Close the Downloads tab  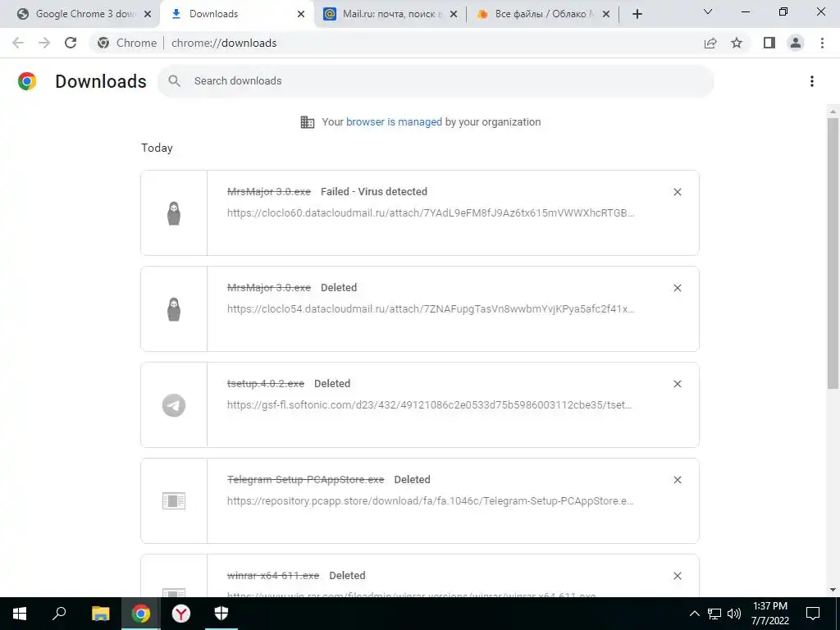tap(301, 15)
